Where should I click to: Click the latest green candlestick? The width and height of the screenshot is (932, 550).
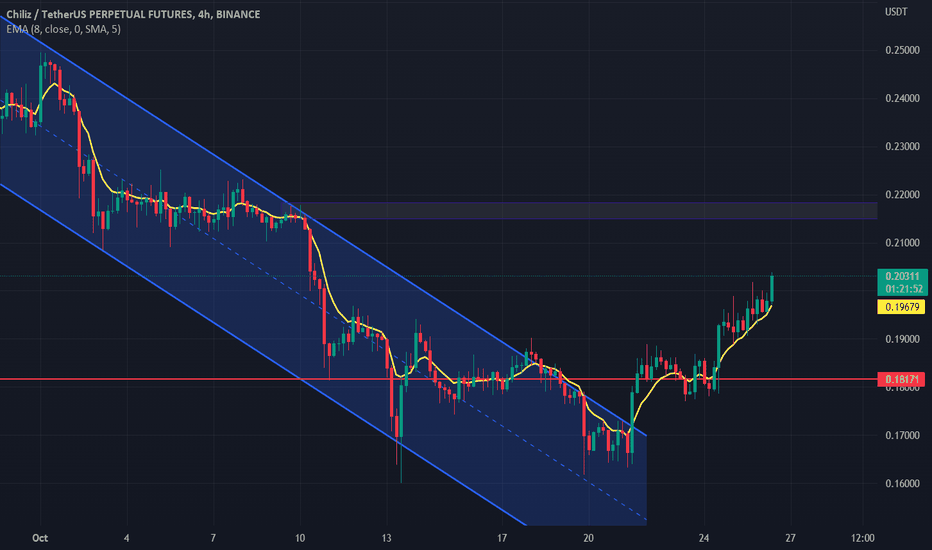tap(772, 289)
